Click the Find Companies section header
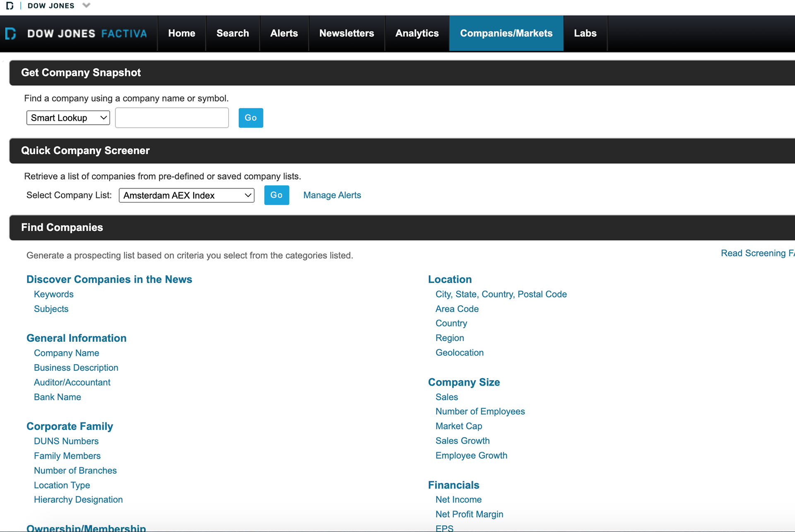The image size is (795, 532). point(402,228)
